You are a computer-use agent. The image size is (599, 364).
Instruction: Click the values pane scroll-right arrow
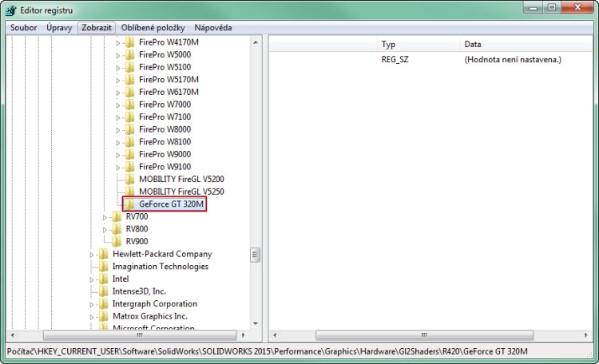point(586,335)
